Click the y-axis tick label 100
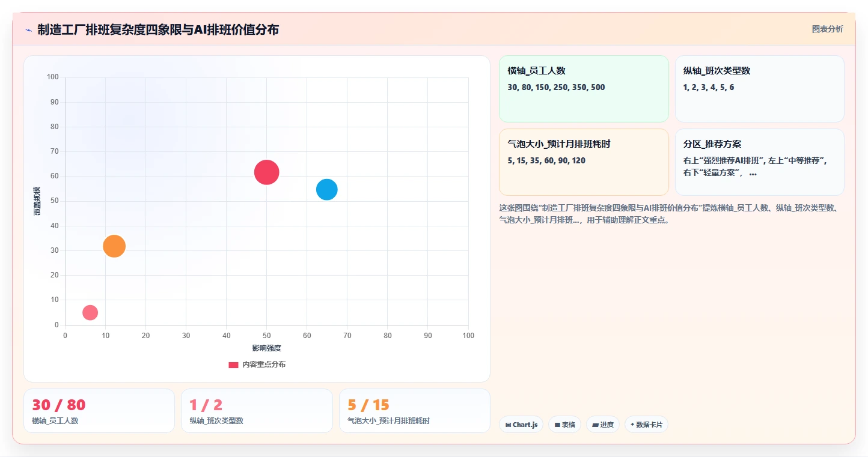The width and height of the screenshot is (868, 457). tap(53, 77)
